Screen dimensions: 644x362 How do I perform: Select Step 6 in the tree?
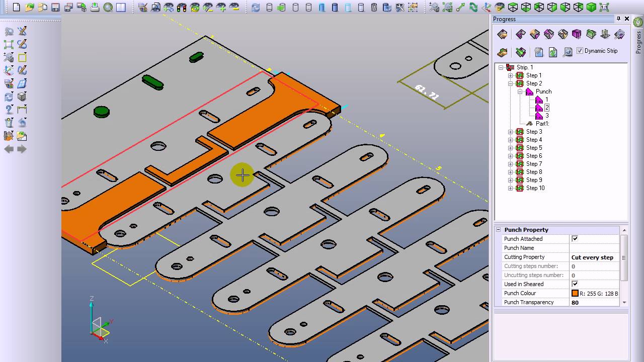[534, 156]
